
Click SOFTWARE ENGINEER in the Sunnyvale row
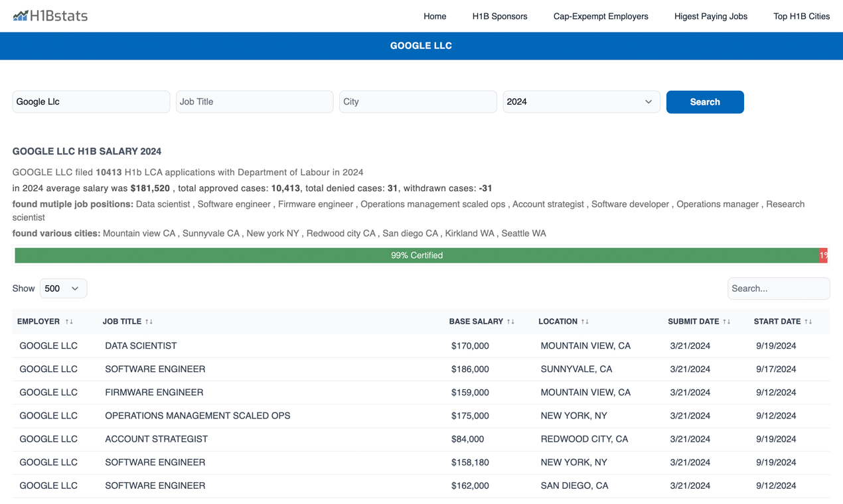tap(155, 369)
